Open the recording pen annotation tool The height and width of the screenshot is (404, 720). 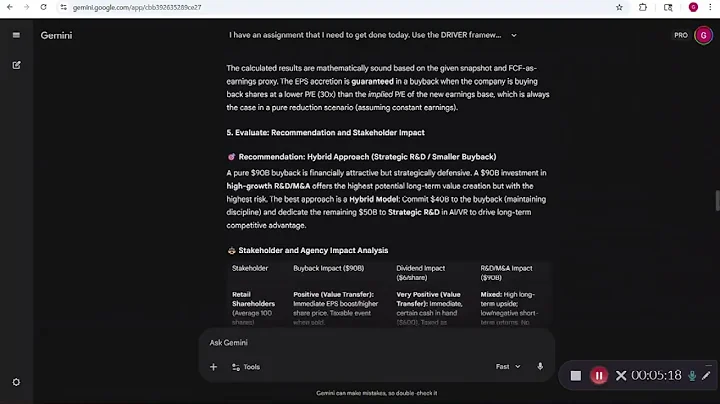pyautogui.click(x=707, y=376)
